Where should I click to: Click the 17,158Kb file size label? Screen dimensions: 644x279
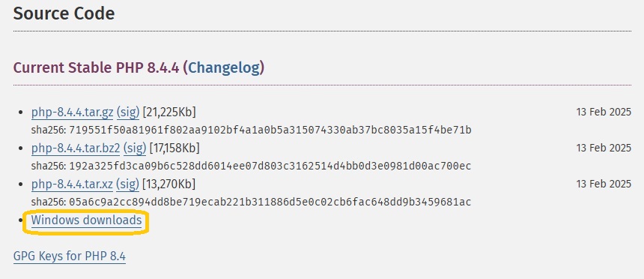tap(174, 148)
